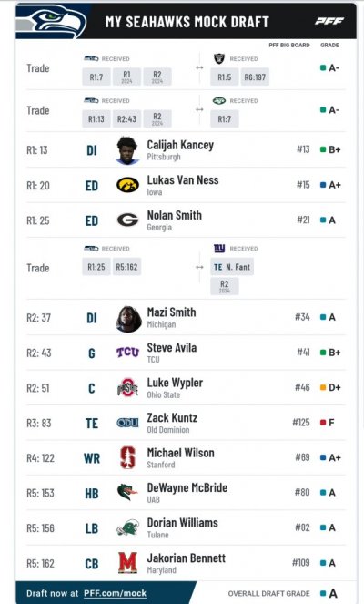Viewport: 364px width, 604px height.
Task: Click the Ohio State logo
Action: (127, 387)
